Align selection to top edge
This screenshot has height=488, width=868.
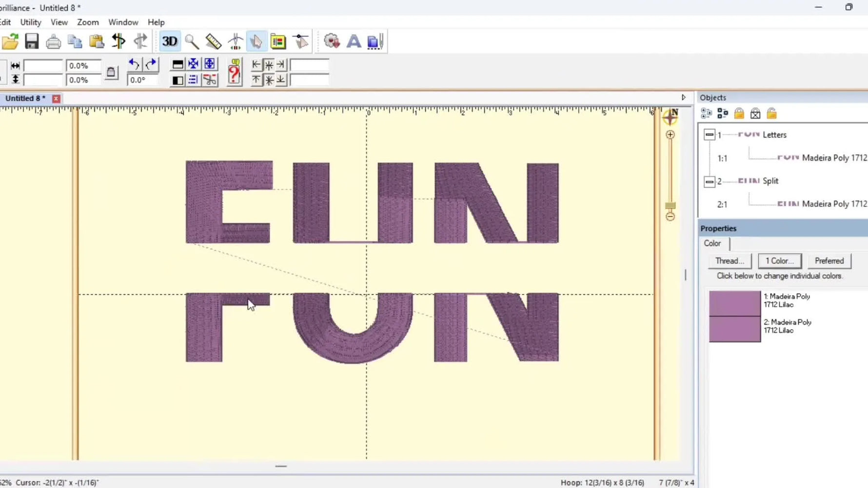coord(256,80)
